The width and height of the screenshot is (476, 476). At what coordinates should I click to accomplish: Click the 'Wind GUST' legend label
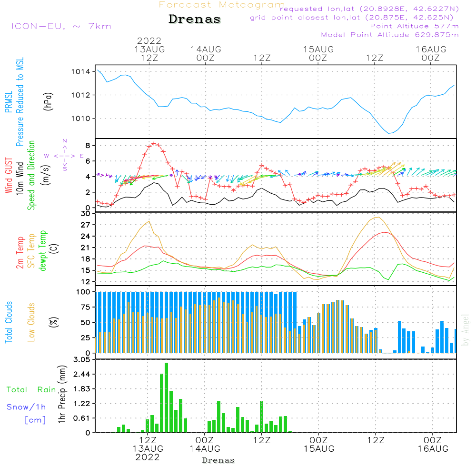[9, 175]
